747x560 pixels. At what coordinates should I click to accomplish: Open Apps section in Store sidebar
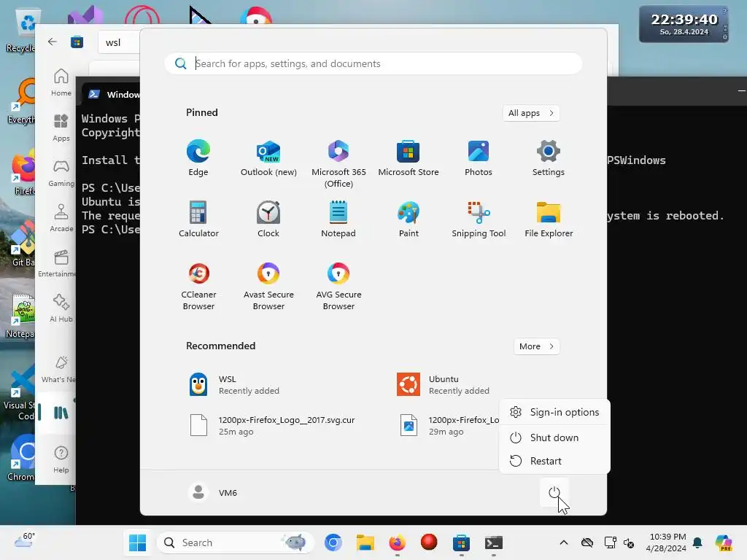pyautogui.click(x=61, y=128)
